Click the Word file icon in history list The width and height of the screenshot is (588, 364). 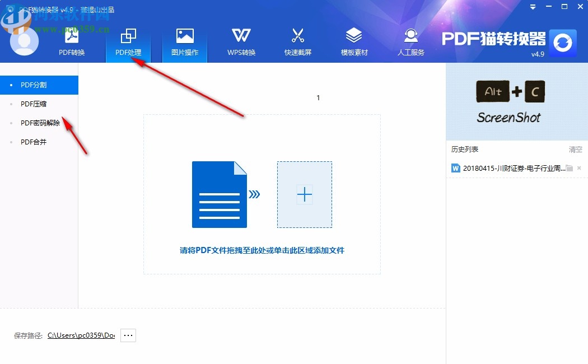click(x=455, y=167)
